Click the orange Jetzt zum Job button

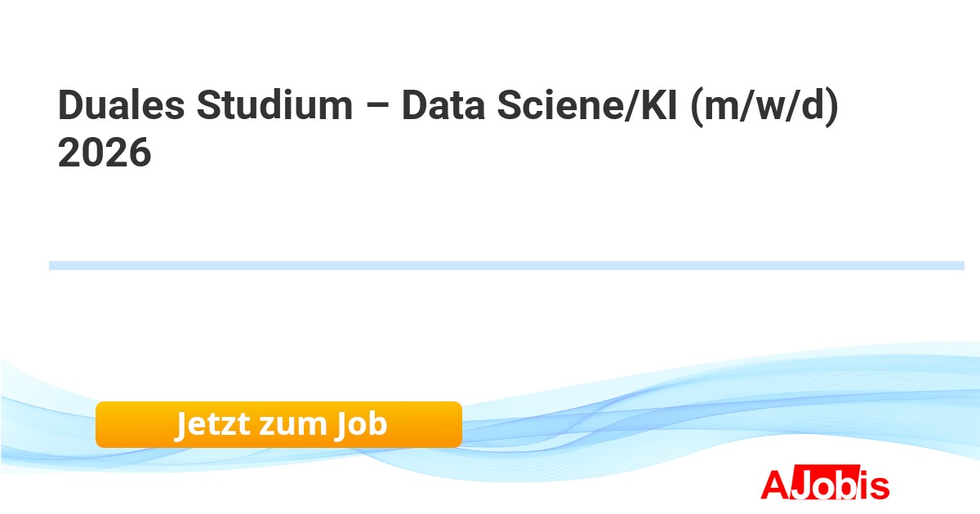(278, 424)
